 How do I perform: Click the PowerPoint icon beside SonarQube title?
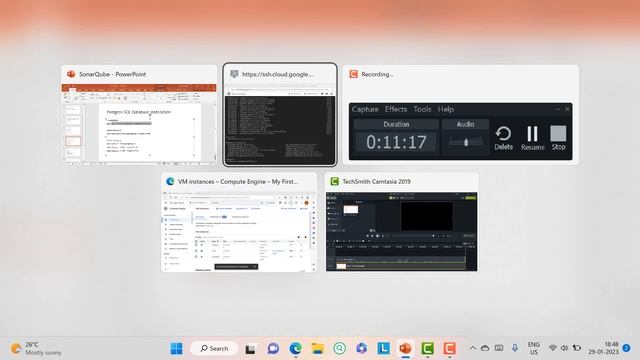(x=71, y=74)
